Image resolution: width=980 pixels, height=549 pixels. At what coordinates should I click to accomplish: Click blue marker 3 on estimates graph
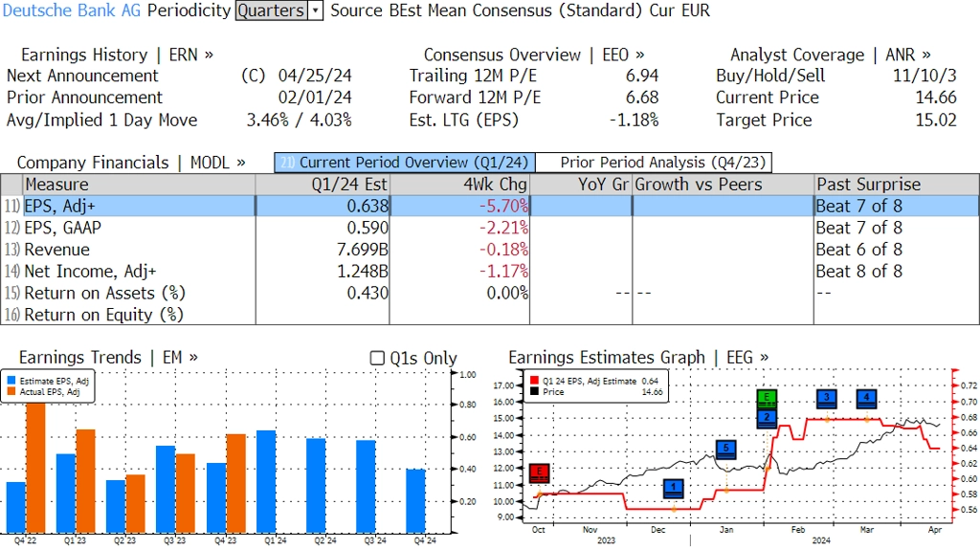(x=827, y=399)
